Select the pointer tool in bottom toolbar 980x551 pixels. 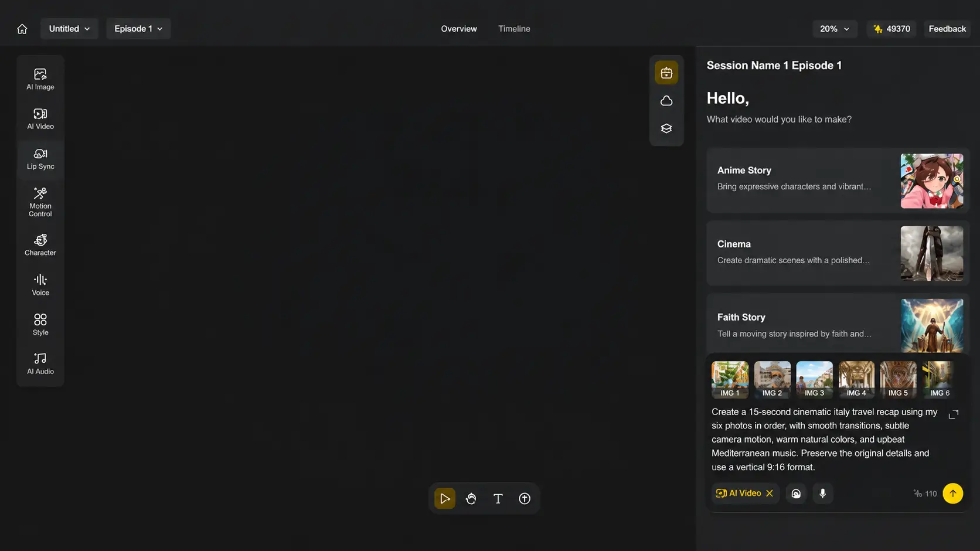click(445, 499)
